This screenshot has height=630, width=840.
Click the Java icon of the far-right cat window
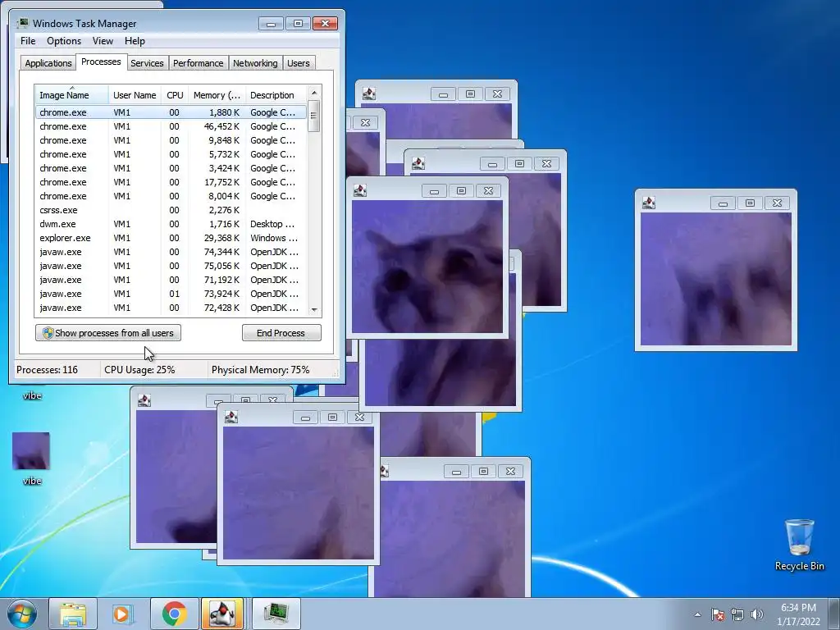coord(649,203)
